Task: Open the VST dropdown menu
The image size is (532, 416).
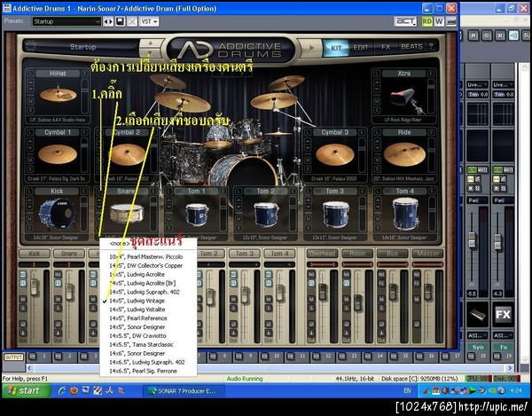Action: 149,21
